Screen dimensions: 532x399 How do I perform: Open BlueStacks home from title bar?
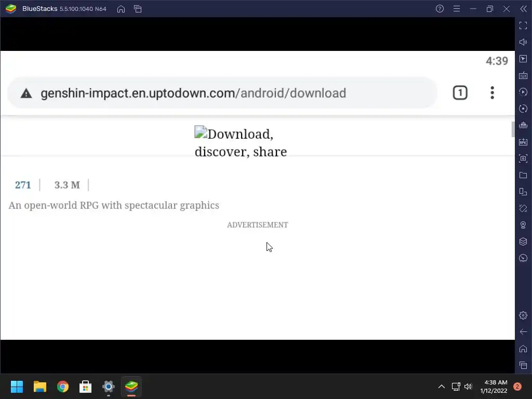[x=121, y=9]
